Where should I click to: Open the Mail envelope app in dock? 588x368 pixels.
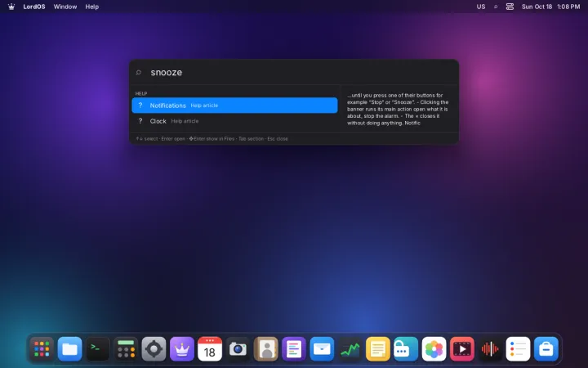(322, 349)
